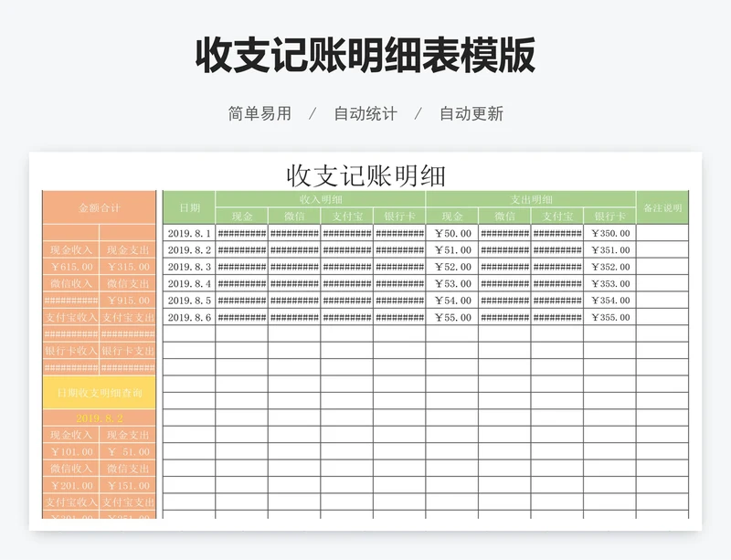This screenshot has height=560, width=731.
Task: Select the ¥53.00 cash expense cell
Action: coord(452,283)
